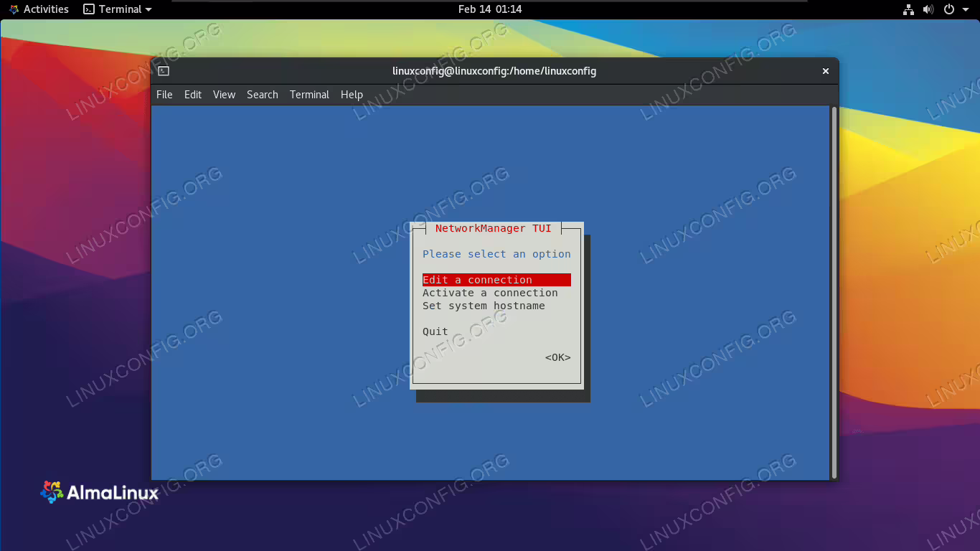Viewport: 980px width, 551px height.
Task: Open the File menu
Action: (x=164, y=95)
